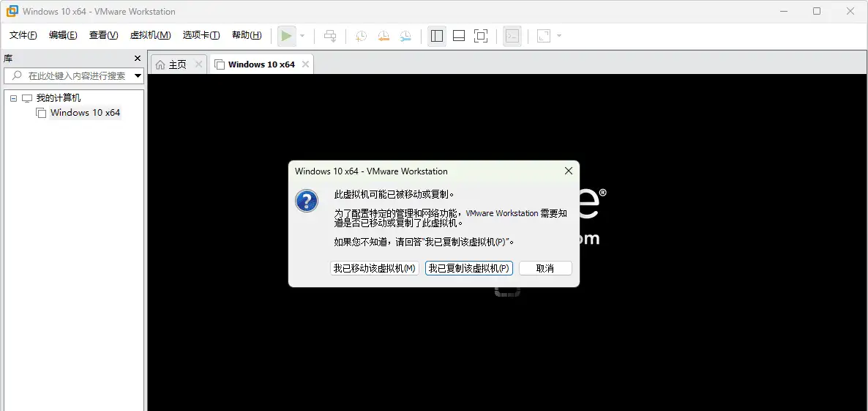Image resolution: width=868 pixels, height=411 pixels.
Task: Click the home icon on 主页 tab
Action: pyautogui.click(x=160, y=64)
